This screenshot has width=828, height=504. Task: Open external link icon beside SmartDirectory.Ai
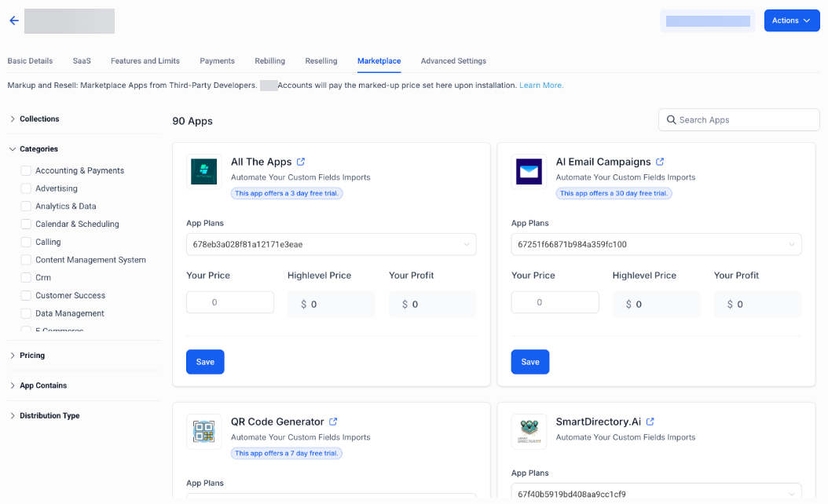click(x=650, y=422)
